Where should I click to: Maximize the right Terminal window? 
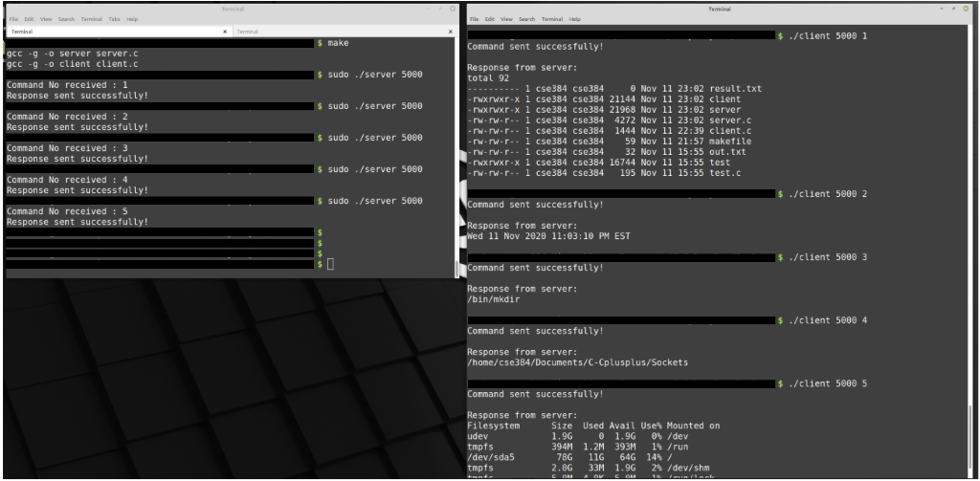point(954,9)
